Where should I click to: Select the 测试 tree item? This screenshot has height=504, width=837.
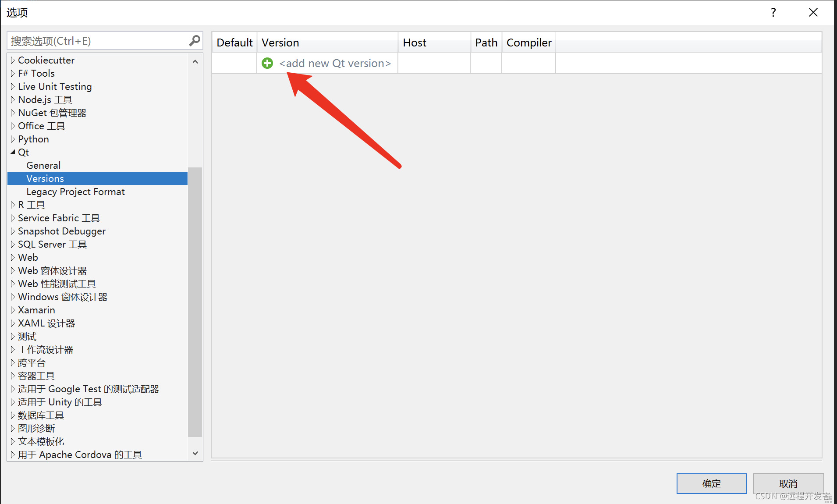pyautogui.click(x=27, y=336)
